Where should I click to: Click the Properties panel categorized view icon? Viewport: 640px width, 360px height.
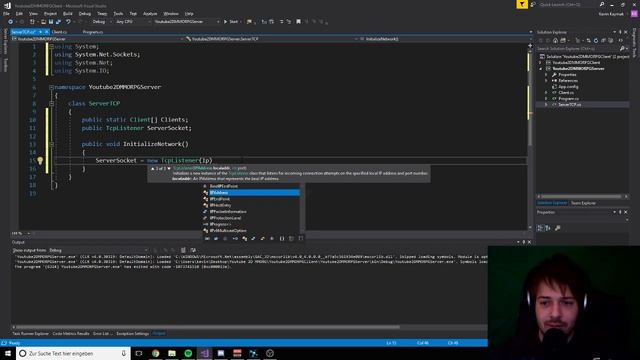click(540, 228)
